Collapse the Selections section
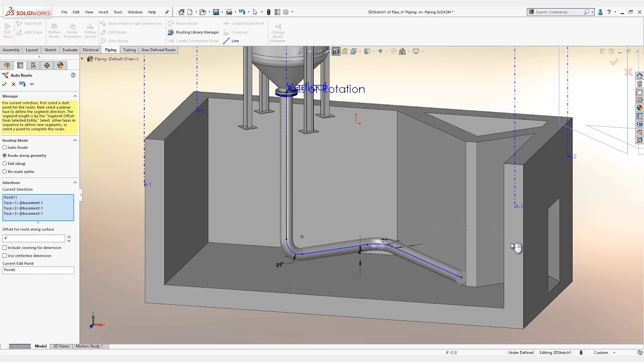 (x=75, y=183)
